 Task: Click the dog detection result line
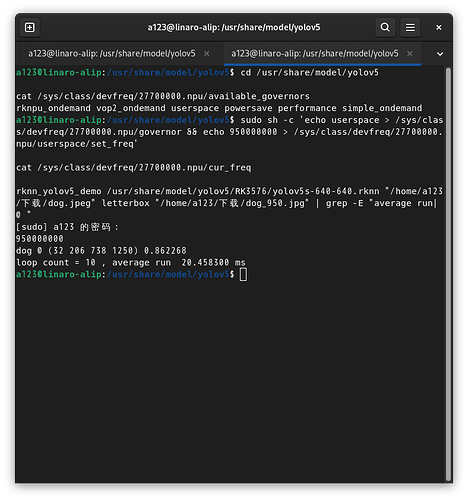click(101, 251)
